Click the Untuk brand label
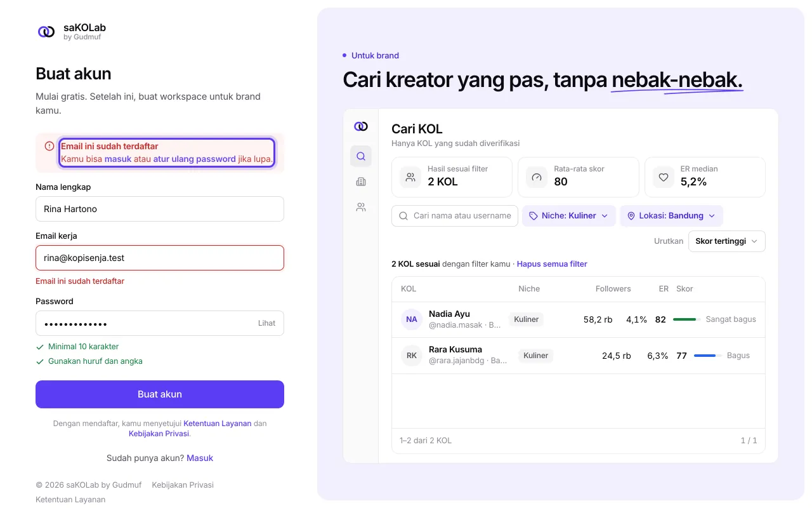Viewport: 812px width, 508px height. coord(375,55)
